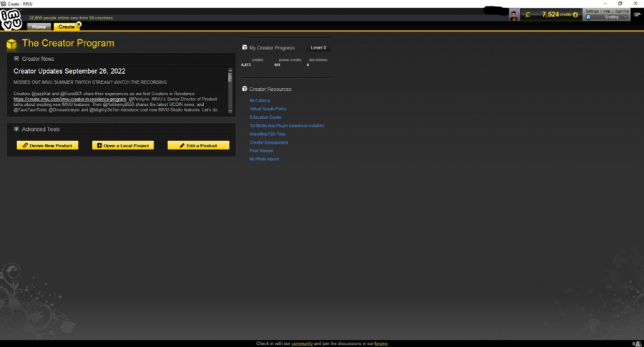
Task: Open the creator-in-residence-program URL link
Action: [69, 99]
